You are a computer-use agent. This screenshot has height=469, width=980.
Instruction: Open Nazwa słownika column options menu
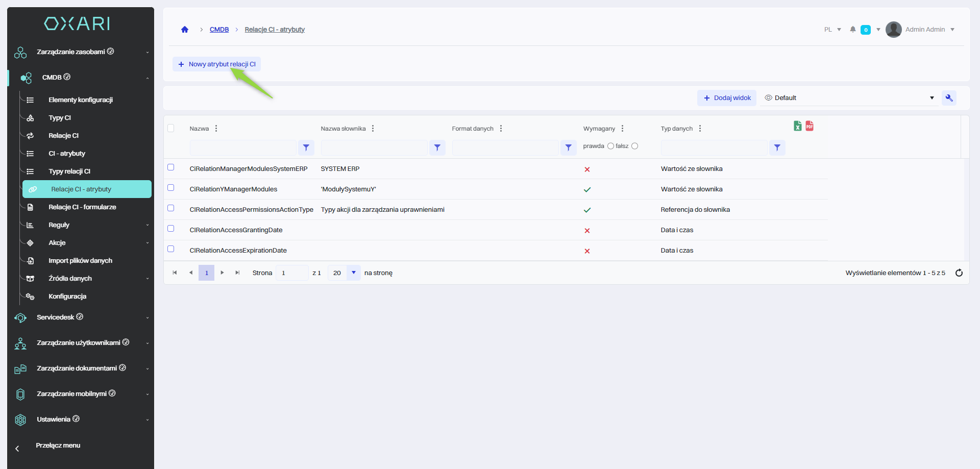click(373, 129)
